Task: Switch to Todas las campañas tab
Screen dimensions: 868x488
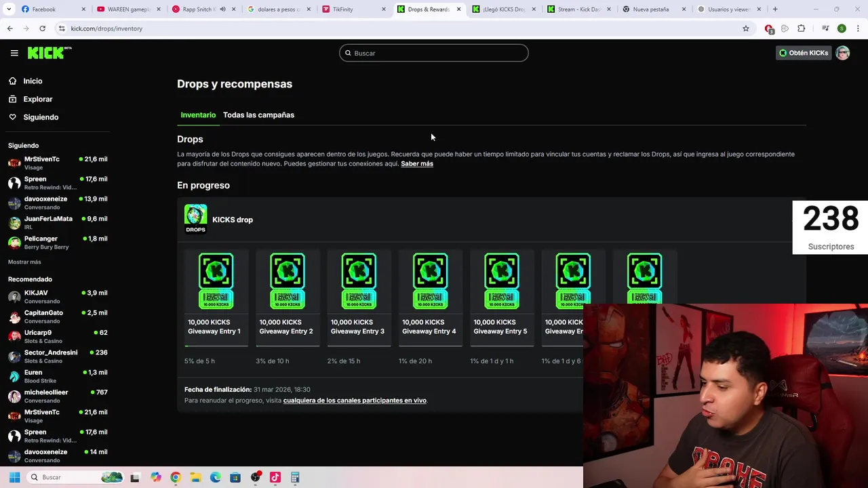Action: (258, 115)
